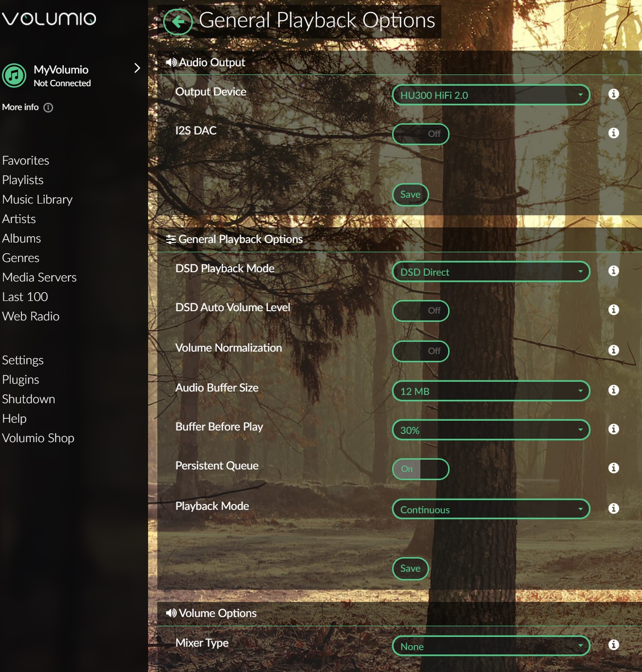Enable Volume Normalization switch
The height and width of the screenshot is (672, 642).
[421, 351]
